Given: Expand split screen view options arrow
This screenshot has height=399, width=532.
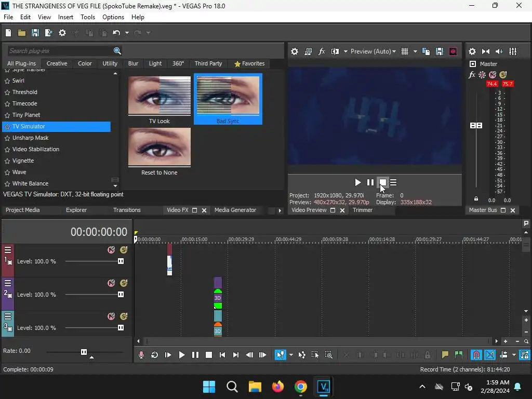Looking at the screenshot, I should pos(345,51).
